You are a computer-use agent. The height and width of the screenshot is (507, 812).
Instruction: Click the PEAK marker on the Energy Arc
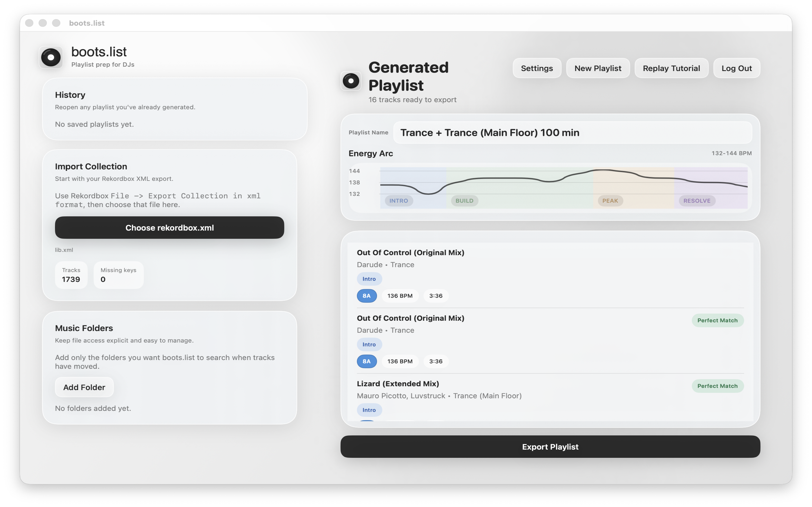tap(610, 201)
